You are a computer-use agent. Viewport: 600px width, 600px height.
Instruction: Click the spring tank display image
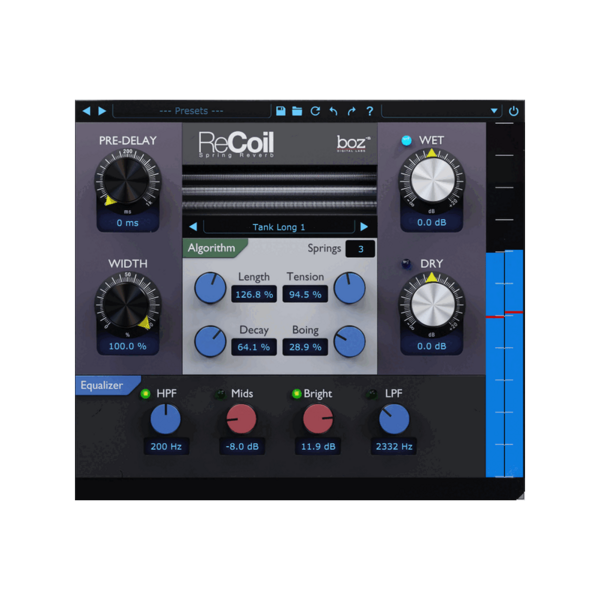click(x=280, y=190)
